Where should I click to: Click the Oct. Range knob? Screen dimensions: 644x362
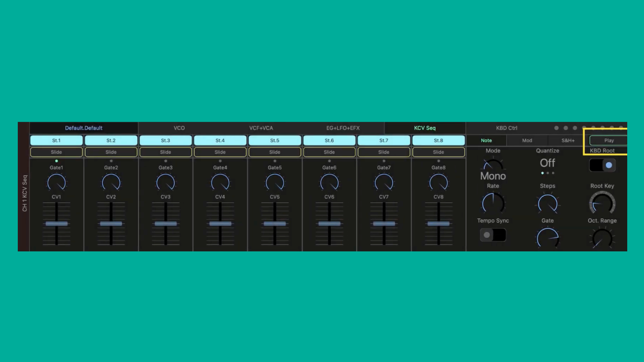[x=602, y=239]
